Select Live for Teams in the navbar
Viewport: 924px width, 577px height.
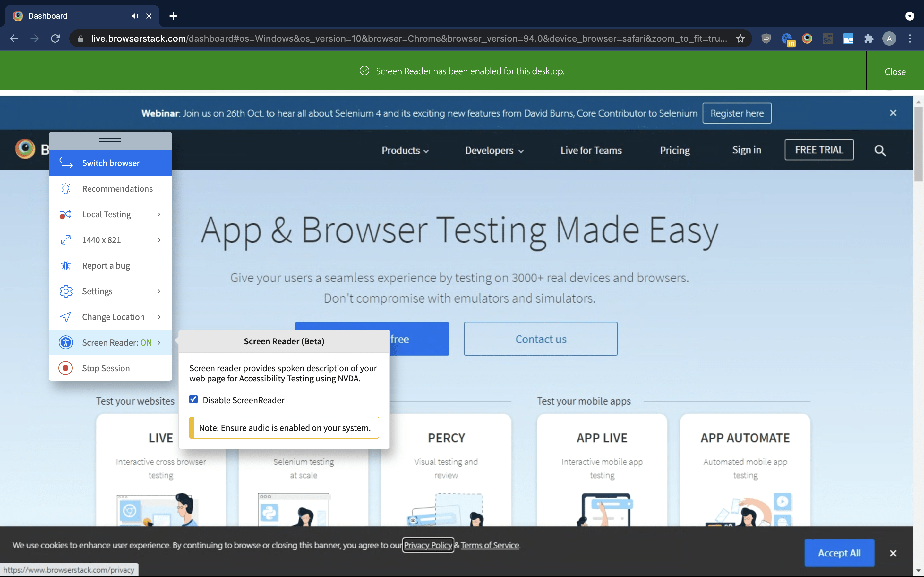tap(590, 150)
